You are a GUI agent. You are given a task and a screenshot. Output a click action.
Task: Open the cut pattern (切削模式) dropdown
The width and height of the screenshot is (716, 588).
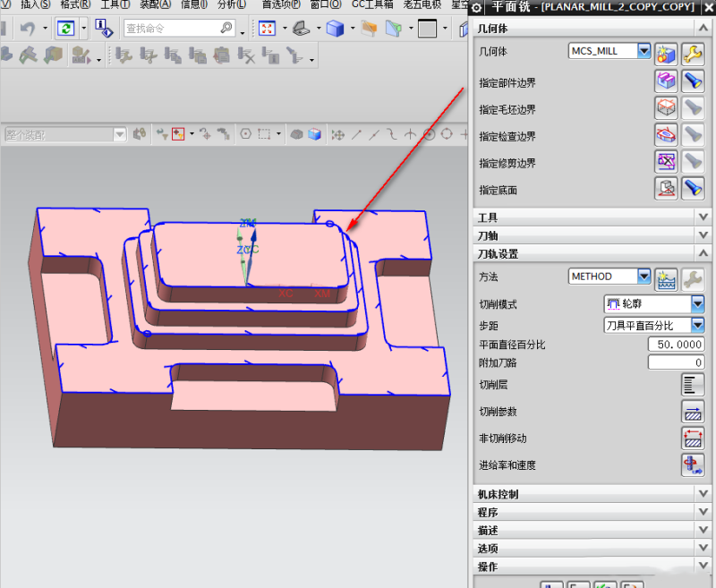(697, 304)
